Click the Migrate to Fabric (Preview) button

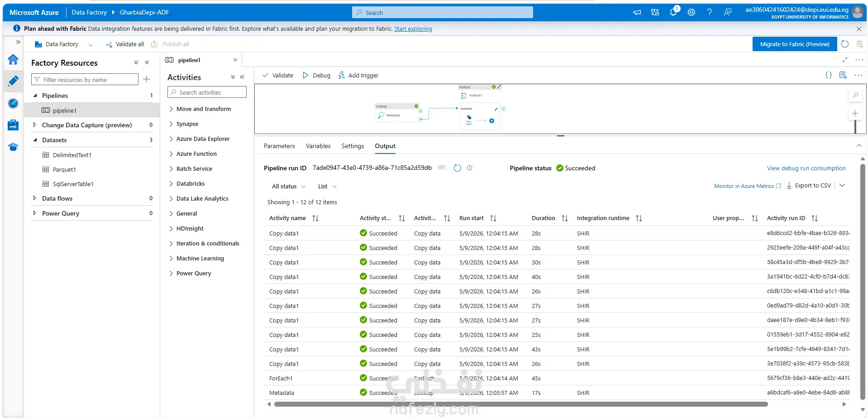pos(795,44)
